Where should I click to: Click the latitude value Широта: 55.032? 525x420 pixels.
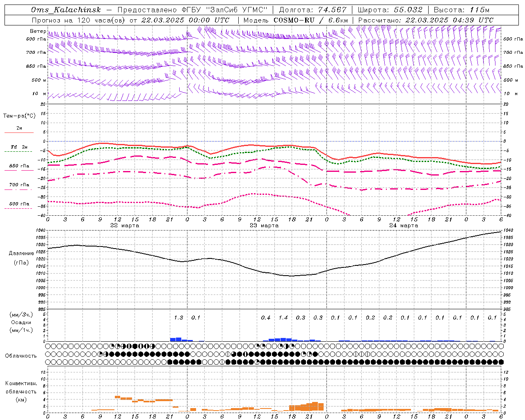[390, 10]
